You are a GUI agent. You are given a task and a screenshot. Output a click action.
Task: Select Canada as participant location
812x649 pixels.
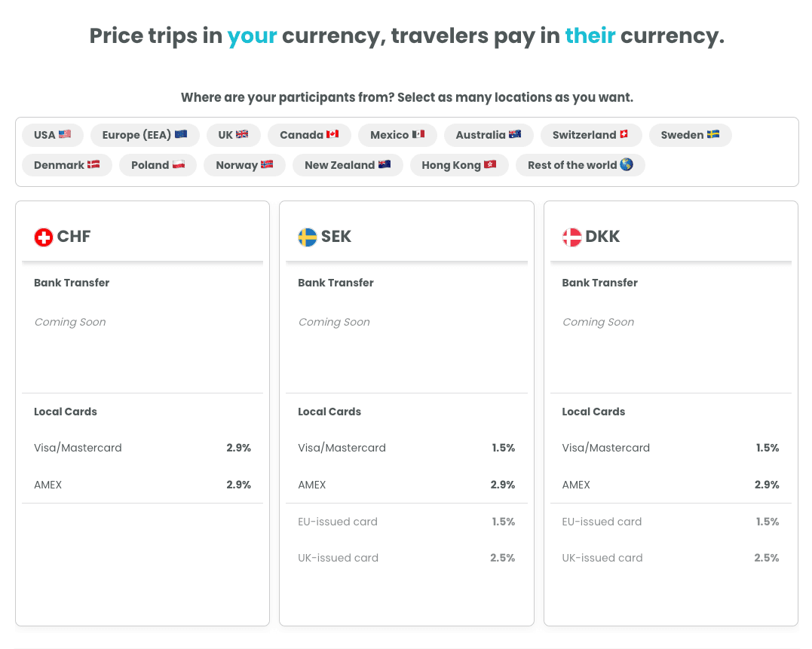pos(309,135)
